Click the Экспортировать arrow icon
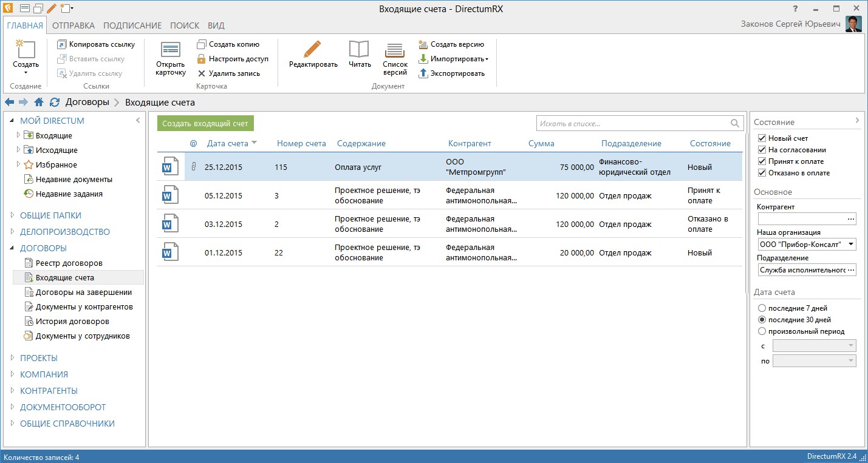 click(x=423, y=73)
